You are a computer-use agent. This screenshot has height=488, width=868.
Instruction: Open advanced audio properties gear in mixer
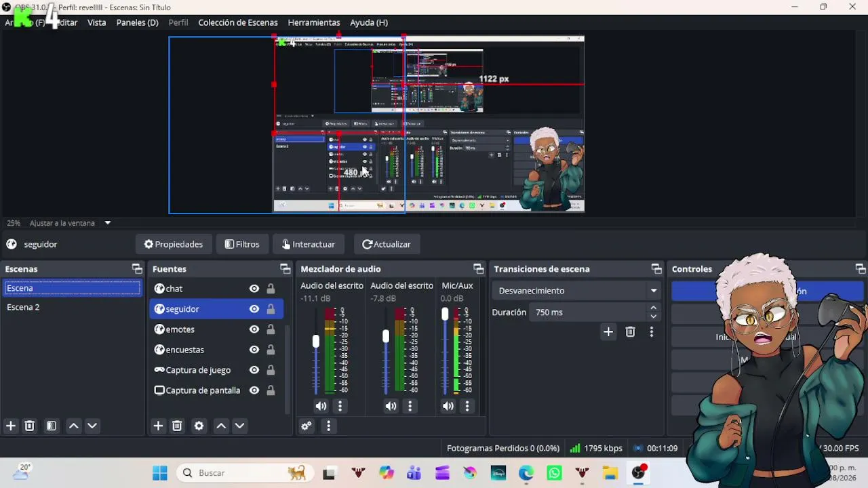307,426
